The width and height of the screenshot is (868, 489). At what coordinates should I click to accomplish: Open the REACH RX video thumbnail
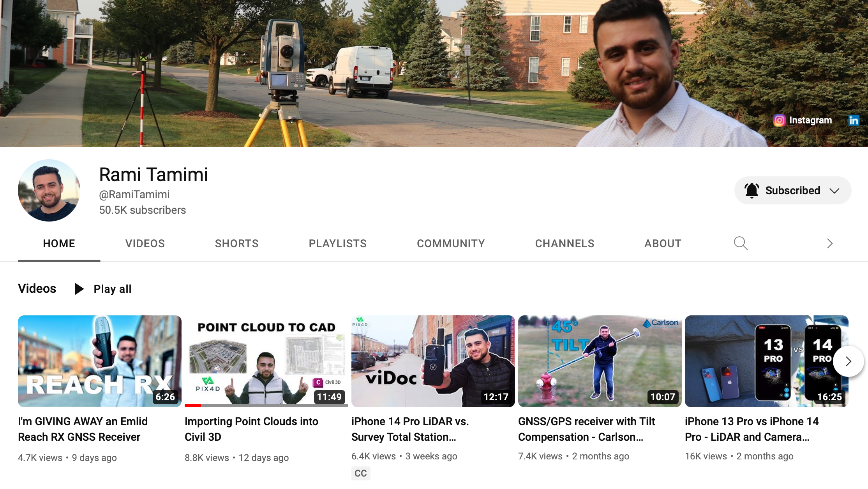coord(100,361)
